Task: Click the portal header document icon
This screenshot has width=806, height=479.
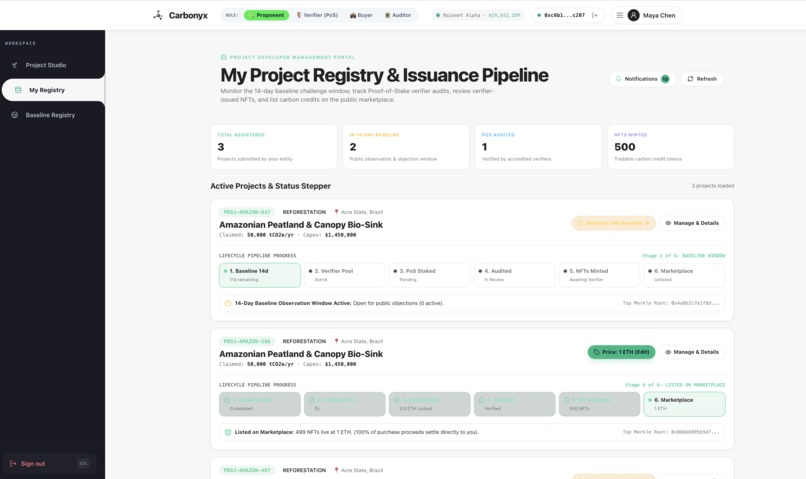Action: 224,57
